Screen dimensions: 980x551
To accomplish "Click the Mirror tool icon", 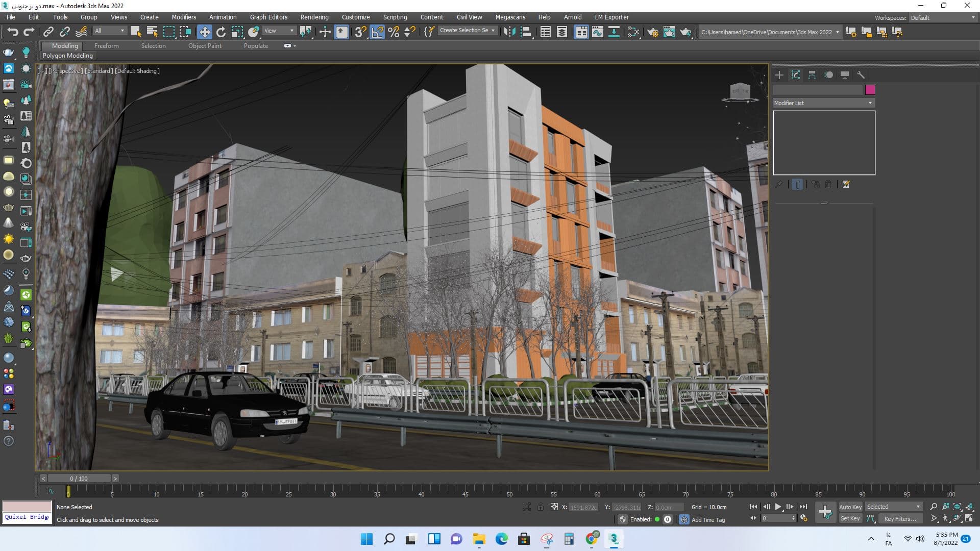I will [509, 32].
